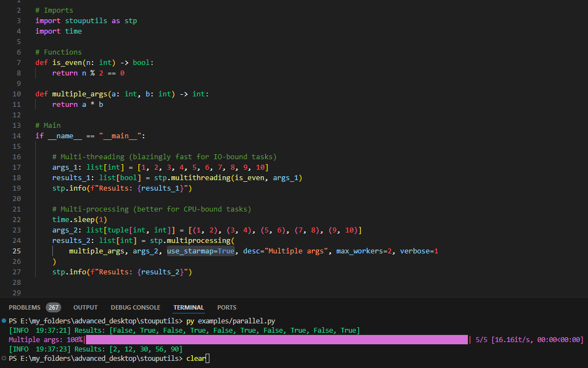Open the PROBLEMS panel tab
This screenshot has height=368, width=588.
24,307
